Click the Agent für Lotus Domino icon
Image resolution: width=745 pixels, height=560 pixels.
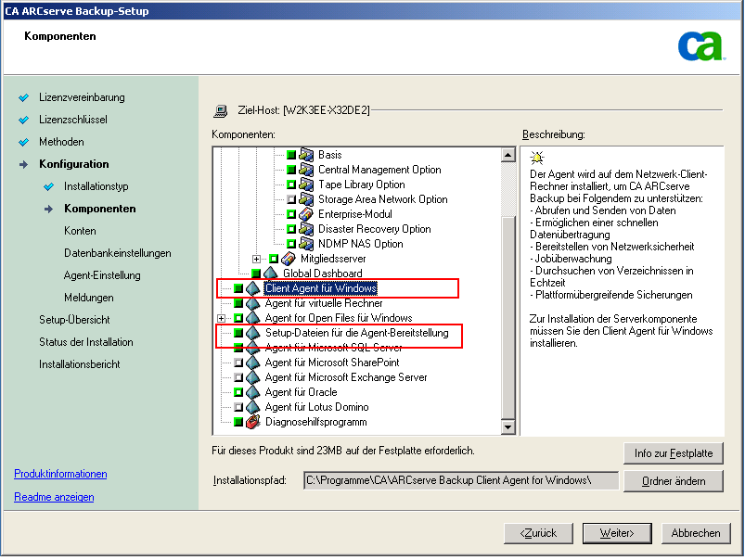[252, 407]
